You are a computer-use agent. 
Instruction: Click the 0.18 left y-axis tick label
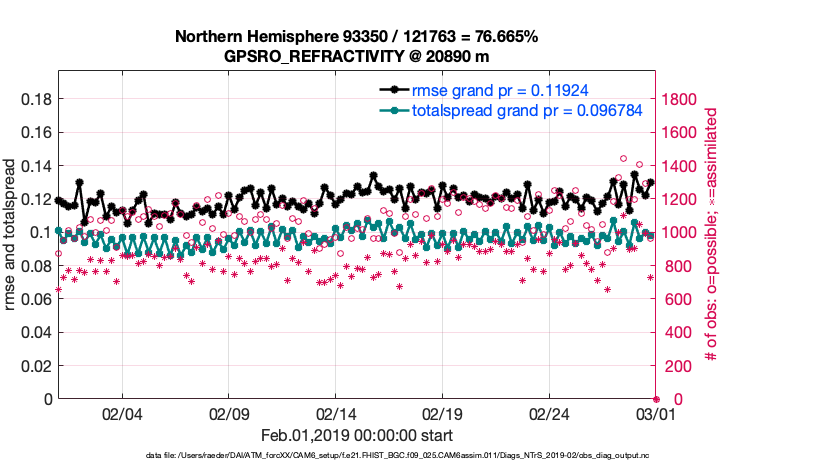click(x=34, y=99)
